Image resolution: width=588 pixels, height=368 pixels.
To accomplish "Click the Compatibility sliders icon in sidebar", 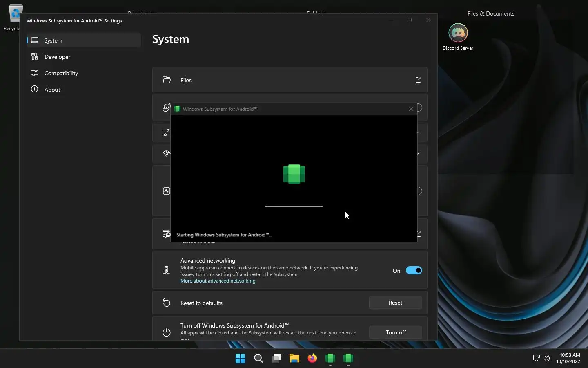I will point(35,73).
